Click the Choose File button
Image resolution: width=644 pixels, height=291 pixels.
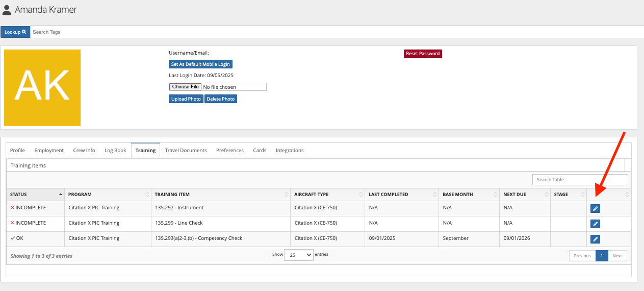pyautogui.click(x=185, y=87)
